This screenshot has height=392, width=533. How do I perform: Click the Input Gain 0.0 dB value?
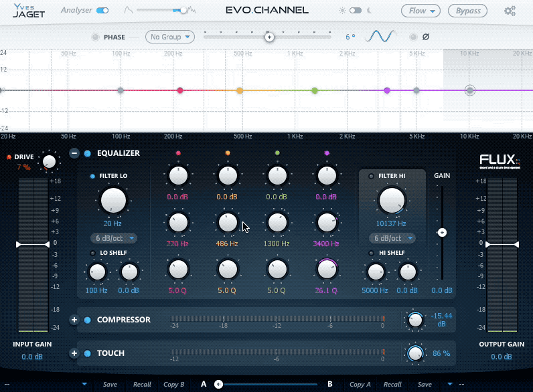(x=32, y=357)
